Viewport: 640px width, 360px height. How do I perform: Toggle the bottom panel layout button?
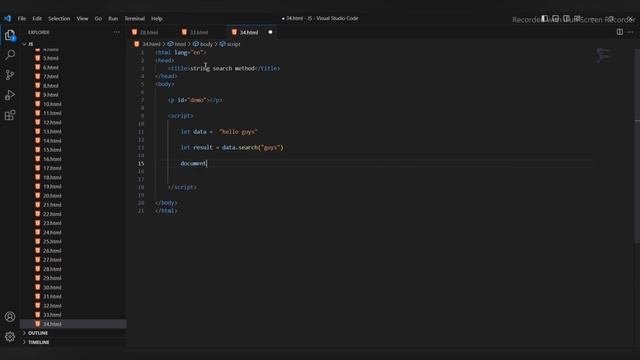556,18
